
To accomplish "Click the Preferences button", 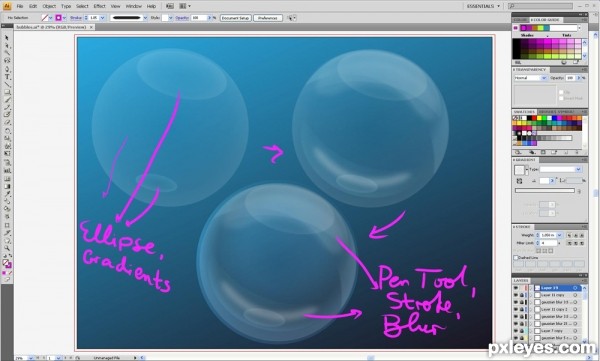I will pyautogui.click(x=268, y=18).
